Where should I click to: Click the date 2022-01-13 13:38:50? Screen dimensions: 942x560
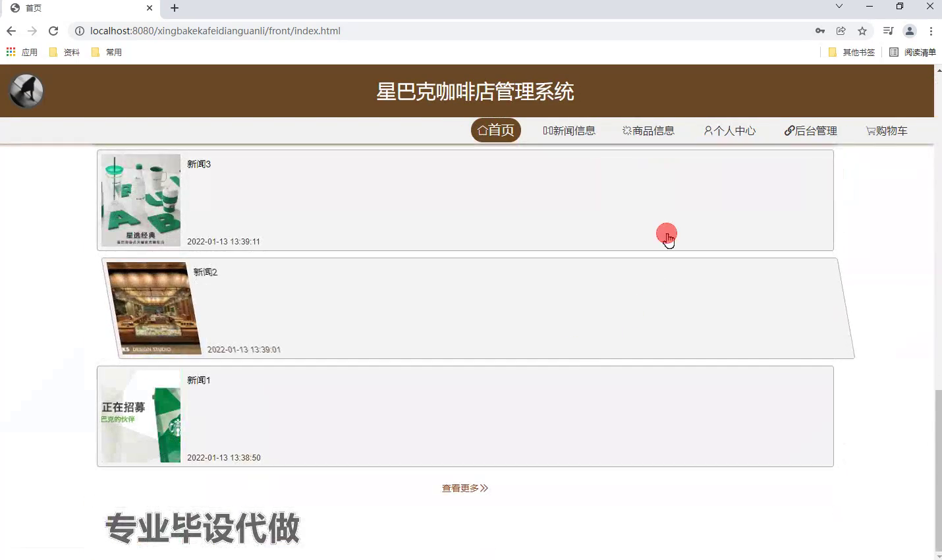223,458
